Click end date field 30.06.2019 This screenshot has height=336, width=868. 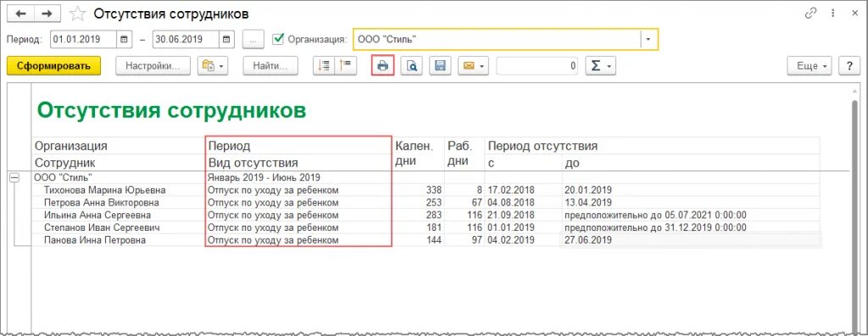[186, 39]
